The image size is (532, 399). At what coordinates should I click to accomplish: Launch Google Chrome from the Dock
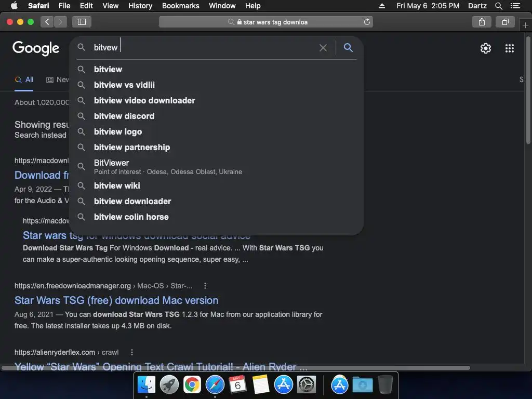point(192,385)
